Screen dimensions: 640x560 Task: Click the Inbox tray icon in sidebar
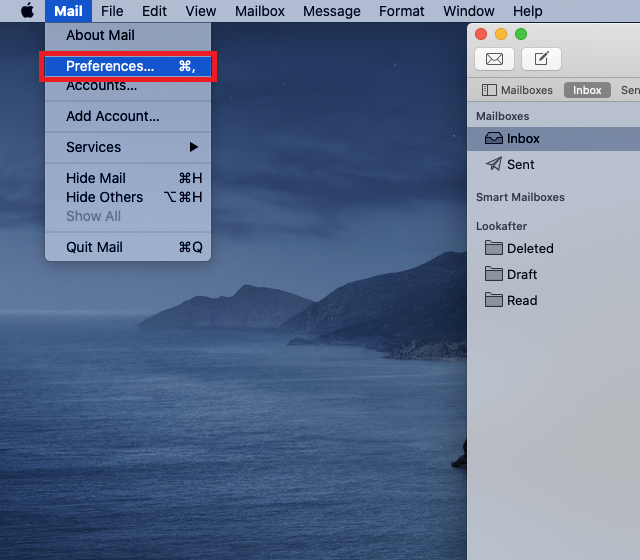(493, 138)
